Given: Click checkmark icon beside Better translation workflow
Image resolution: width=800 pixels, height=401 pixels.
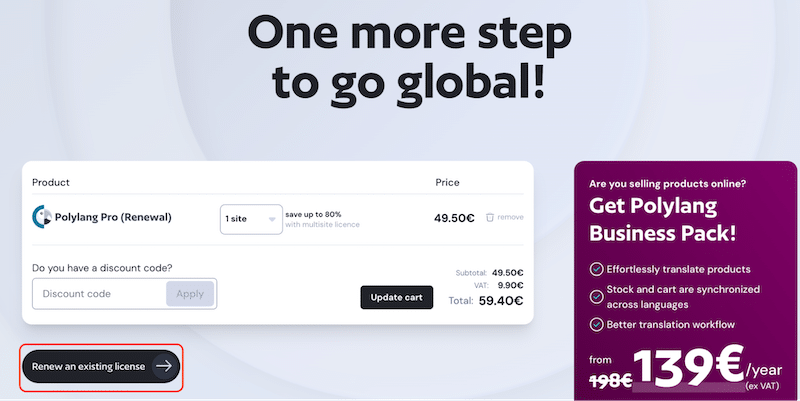Looking at the screenshot, I should (596, 324).
